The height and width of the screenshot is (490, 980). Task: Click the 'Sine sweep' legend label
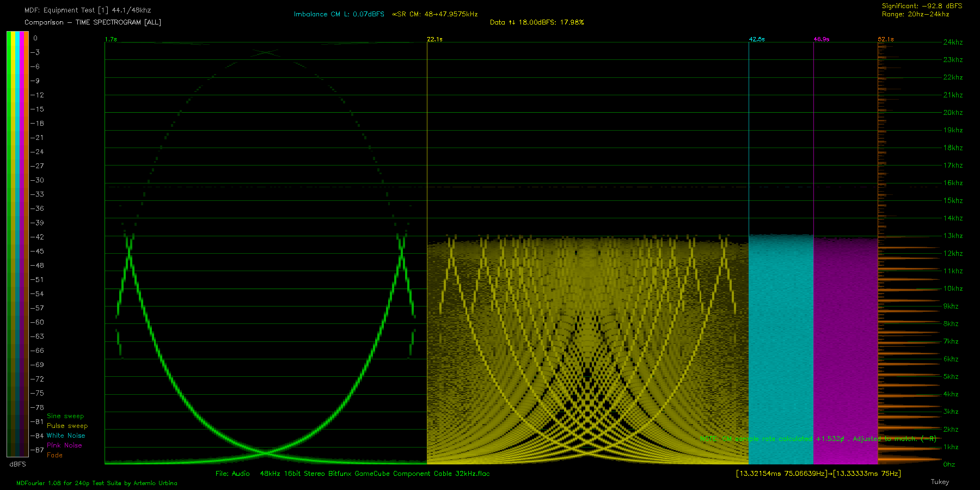(x=65, y=416)
